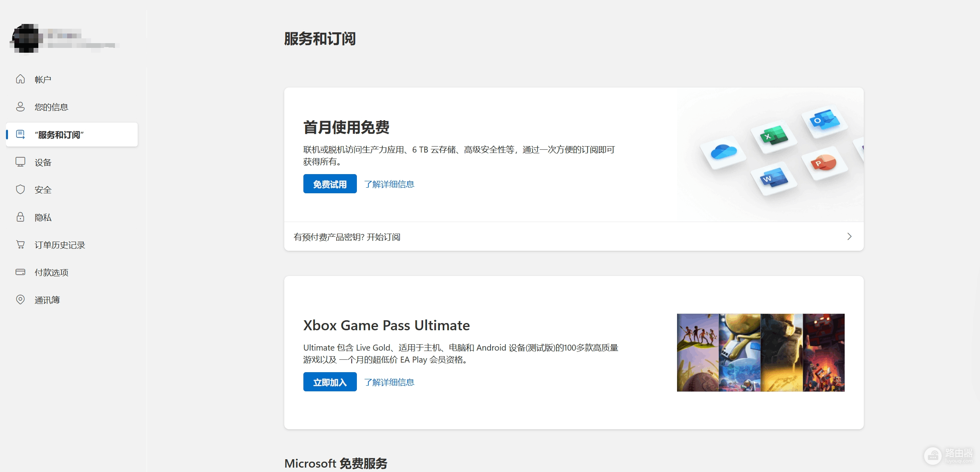Click 了解详细信息 next to 免费试用

click(389, 184)
